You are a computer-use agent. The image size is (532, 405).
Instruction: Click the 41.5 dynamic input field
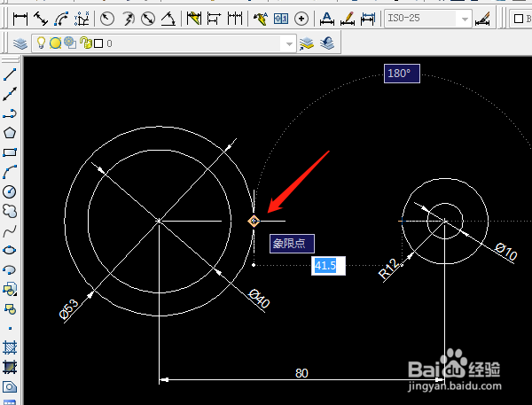328,266
